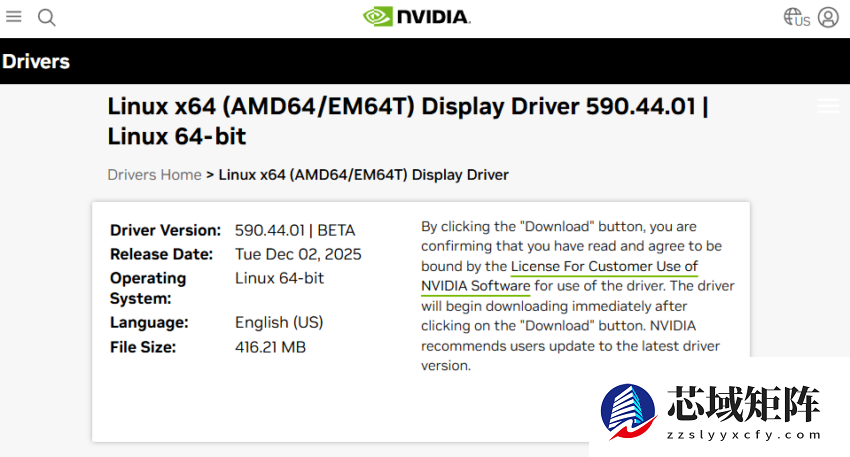The height and width of the screenshot is (457, 850).
Task: Click the File Size: label
Action: (143, 347)
